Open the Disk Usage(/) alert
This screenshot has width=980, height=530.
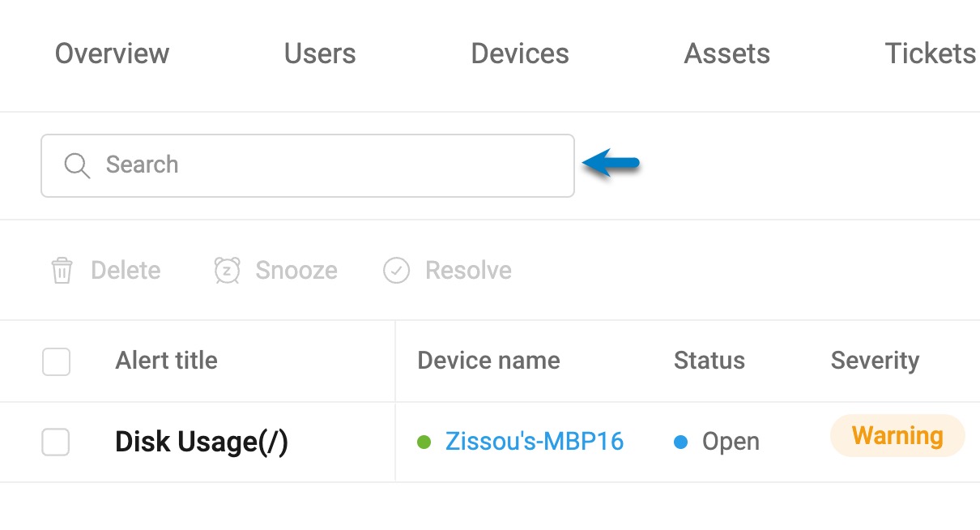202,442
